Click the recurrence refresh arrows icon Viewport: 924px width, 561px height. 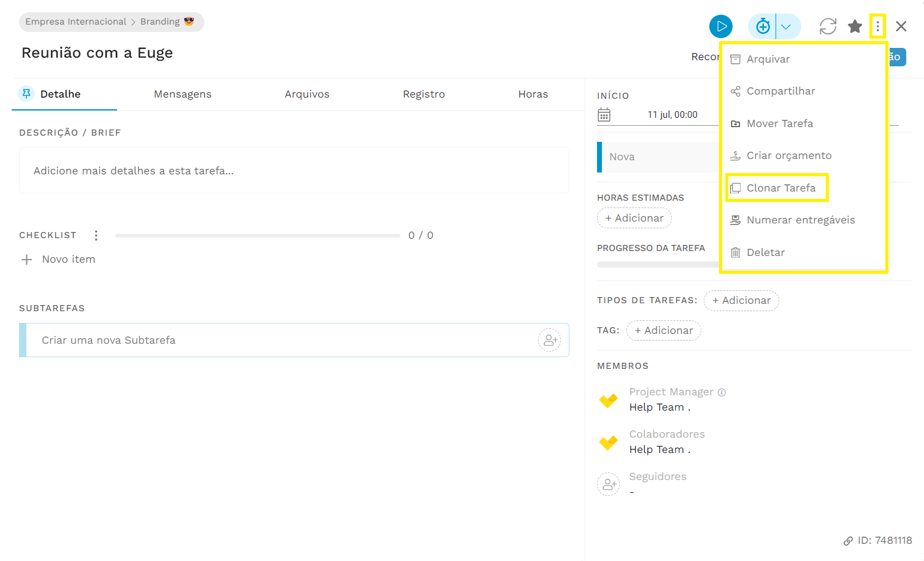[828, 26]
